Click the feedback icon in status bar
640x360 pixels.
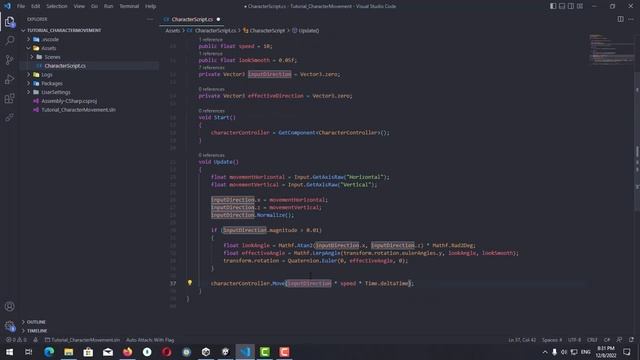[x=619, y=340]
